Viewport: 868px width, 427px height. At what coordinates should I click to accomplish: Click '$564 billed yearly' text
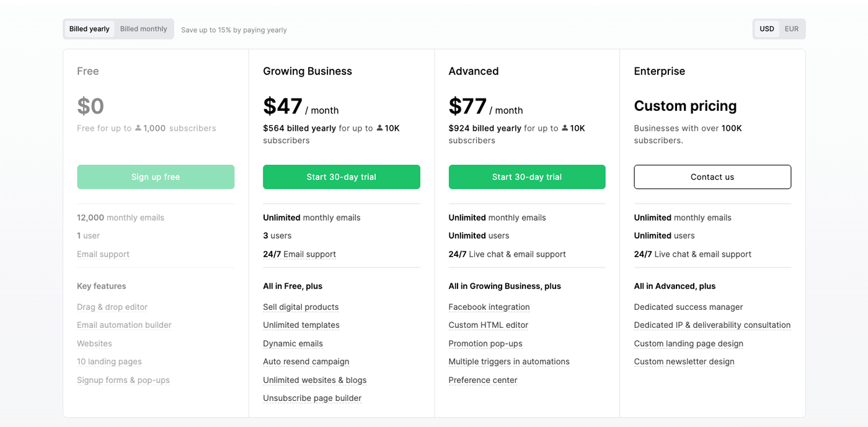(299, 128)
